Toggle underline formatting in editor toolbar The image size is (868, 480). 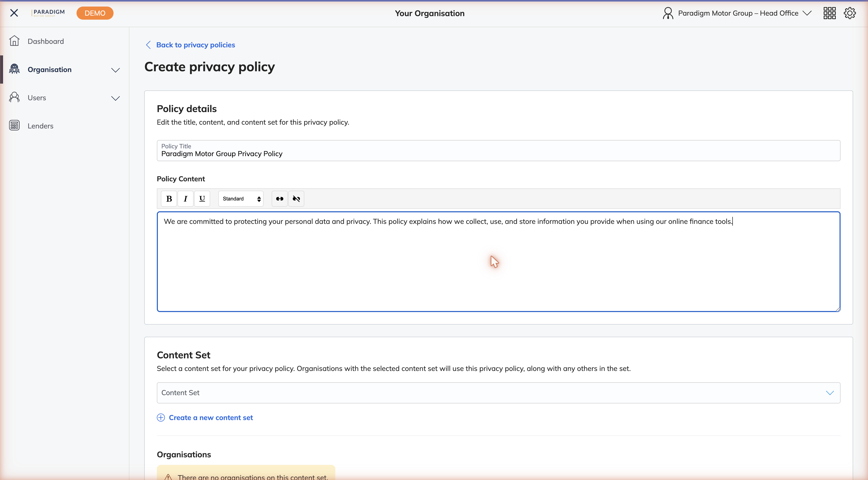click(x=202, y=198)
